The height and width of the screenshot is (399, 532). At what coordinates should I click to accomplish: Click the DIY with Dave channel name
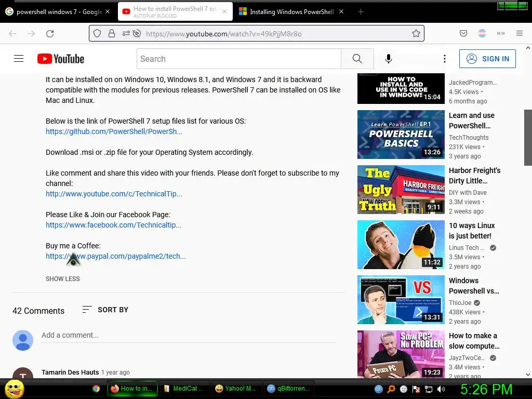click(x=468, y=192)
